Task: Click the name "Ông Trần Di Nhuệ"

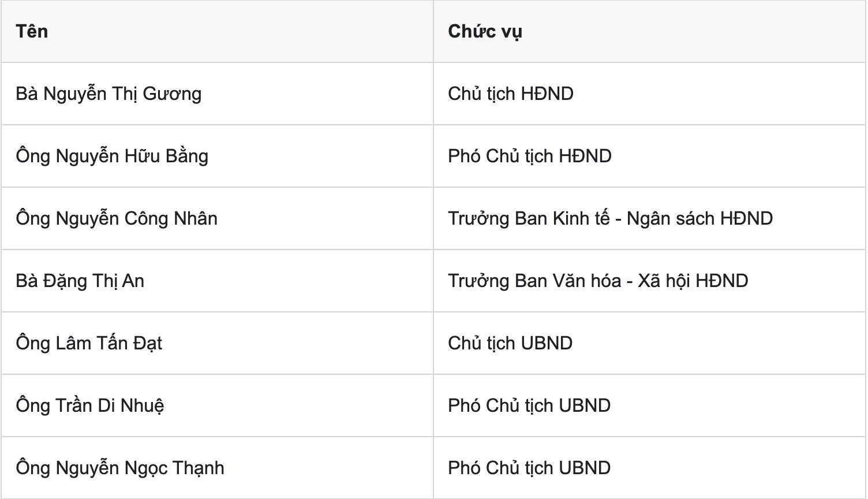Action: pos(90,406)
